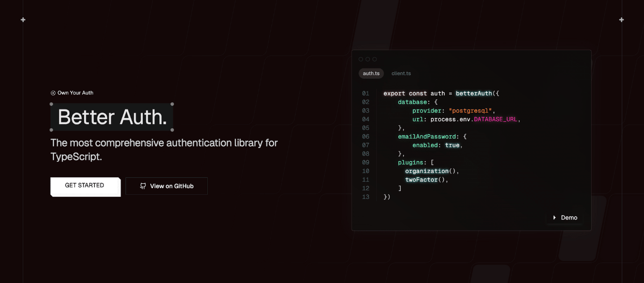Click the organization() plugin line
Viewport: 644px width, 283px height.
coord(432,171)
